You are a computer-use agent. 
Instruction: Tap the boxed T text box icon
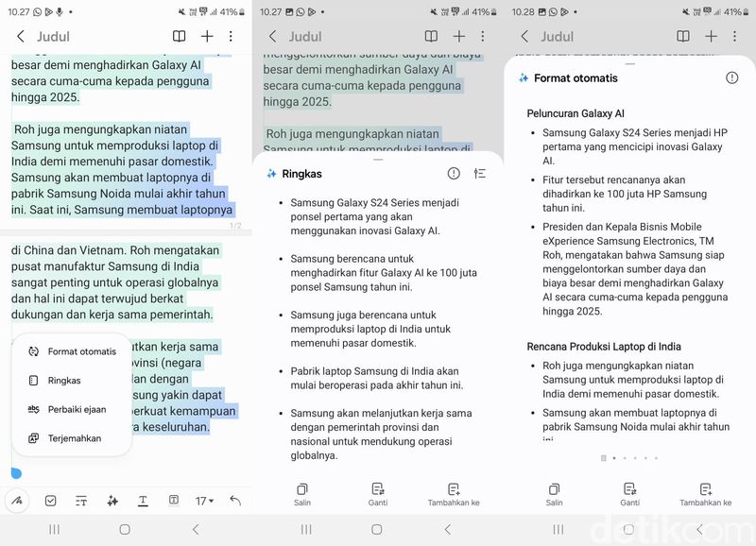pyautogui.click(x=174, y=501)
